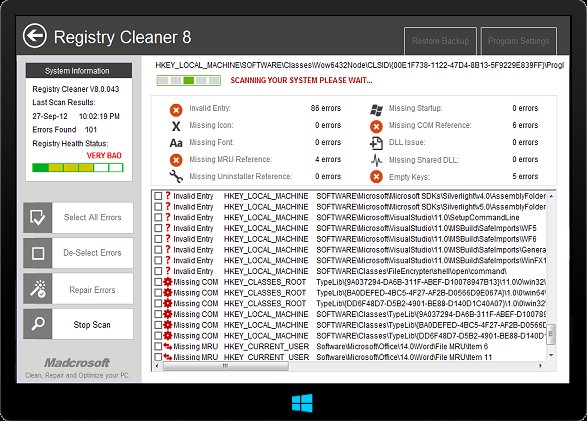Click the '86 errors' Invalid Entry count
Viewport: 587px width, 421px height.
point(326,108)
